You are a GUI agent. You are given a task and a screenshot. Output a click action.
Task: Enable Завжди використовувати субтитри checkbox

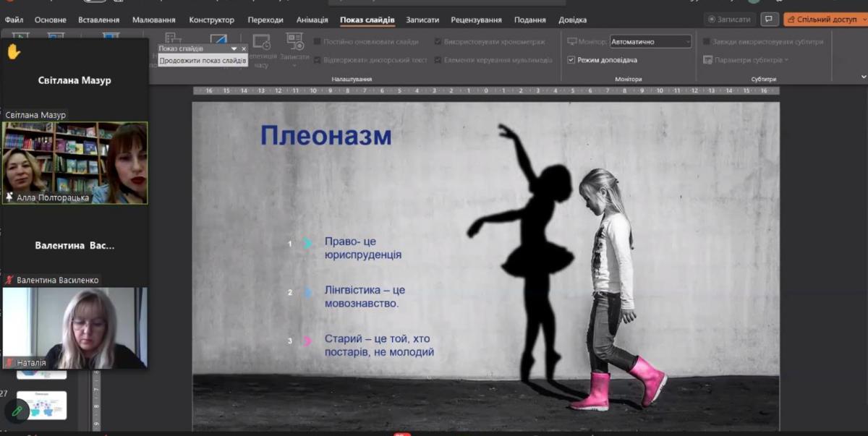(x=706, y=42)
